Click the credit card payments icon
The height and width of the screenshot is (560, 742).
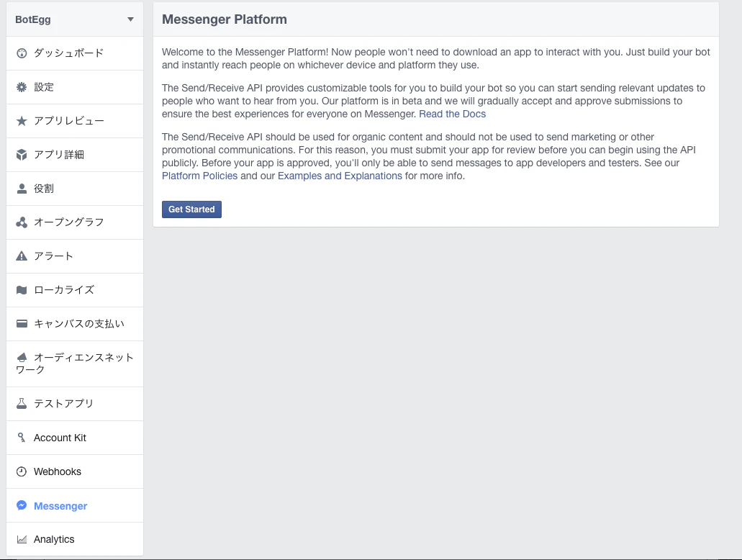[22, 324]
